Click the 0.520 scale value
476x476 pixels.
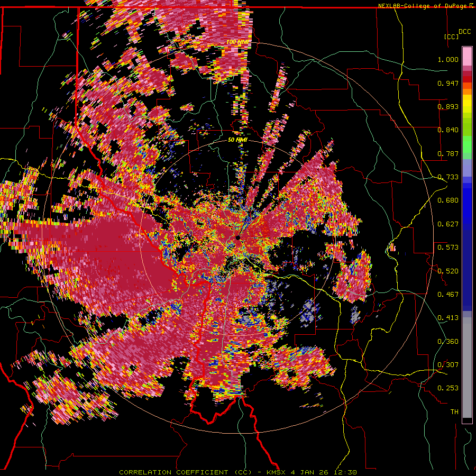[x=448, y=271]
